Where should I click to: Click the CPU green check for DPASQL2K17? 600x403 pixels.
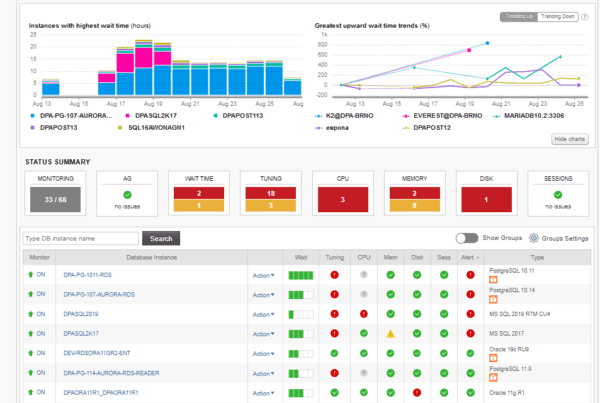[364, 333]
